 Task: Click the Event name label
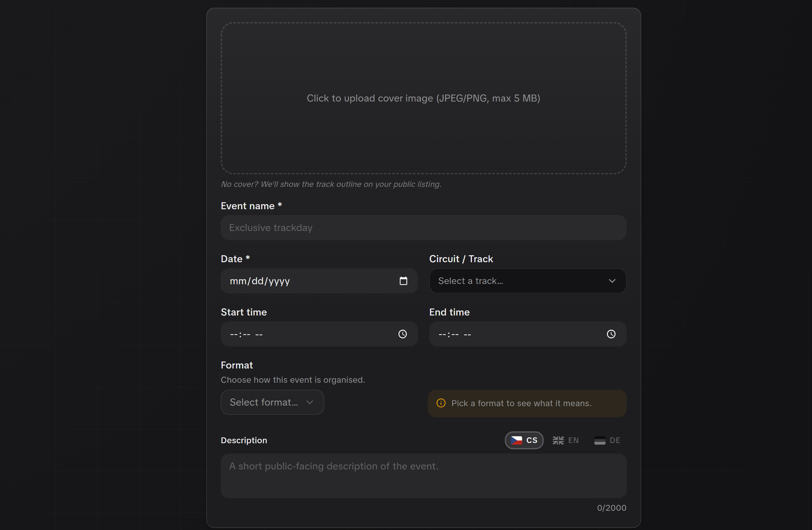[x=251, y=206]
